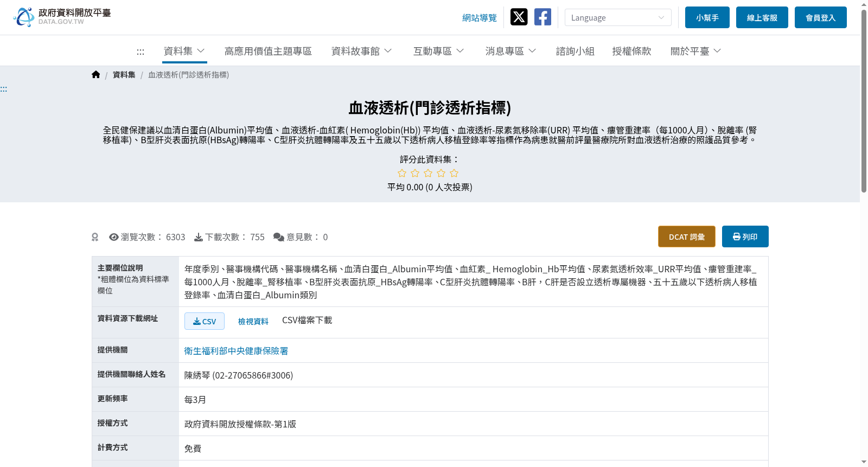This screenshot has height=467, width=868.
Task: Click the 列印 print button
Action: coord(745,236)
